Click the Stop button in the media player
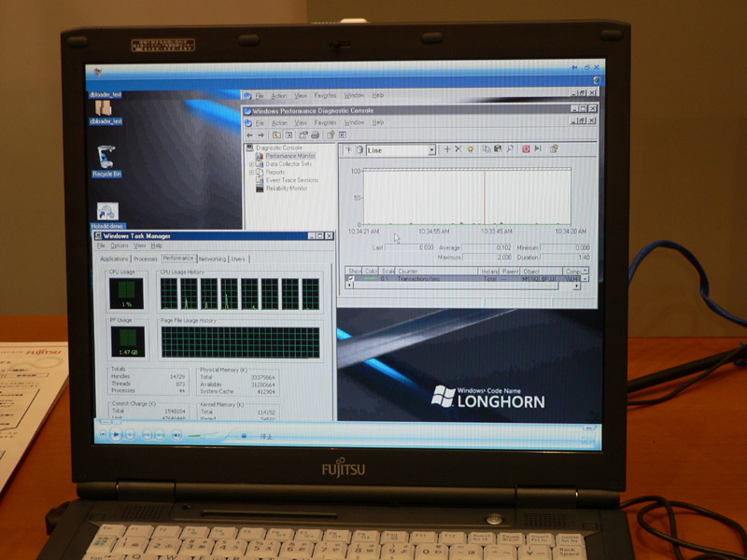 pyautogui.click(x=131, y=434)
